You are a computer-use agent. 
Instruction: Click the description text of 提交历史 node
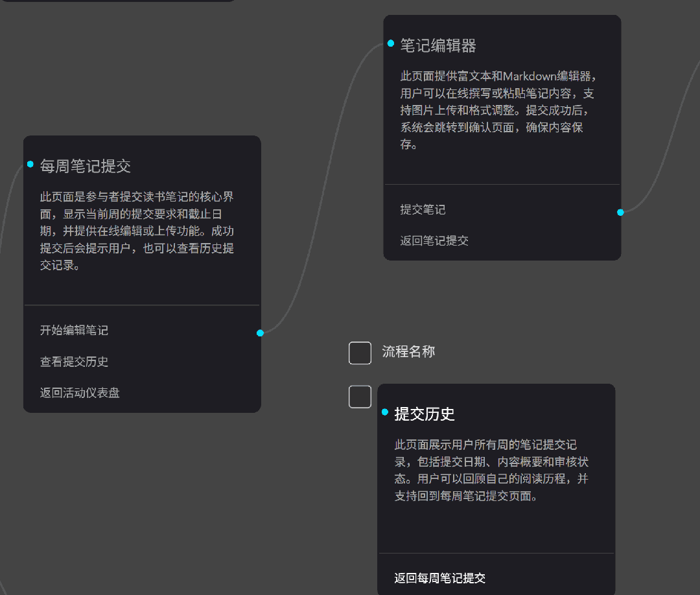pyautogui.click(x=491, y=471)
